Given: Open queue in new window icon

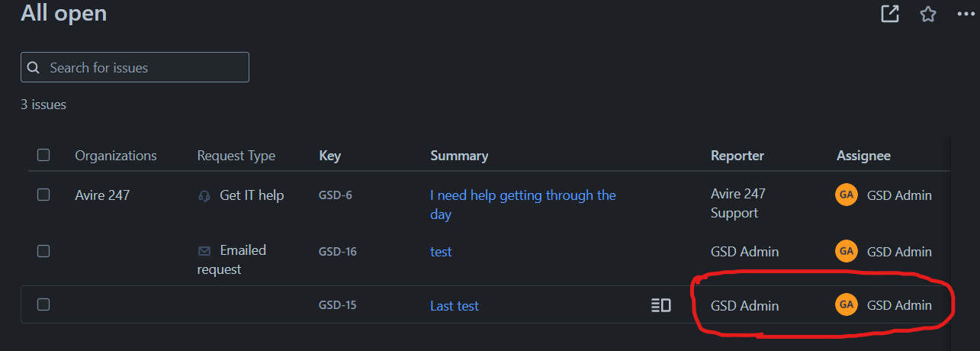Looking at the screenshot, I should pos(890,14).
